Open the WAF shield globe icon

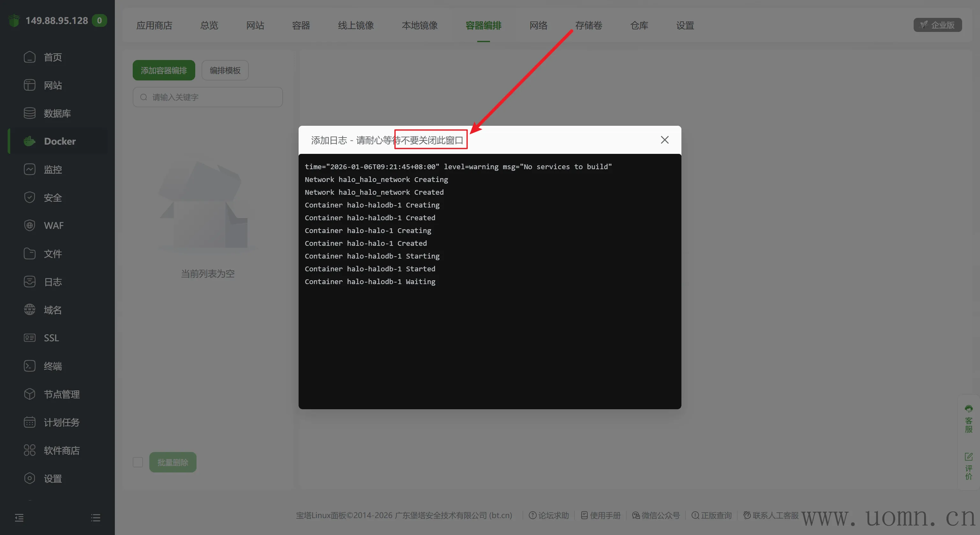29,225
